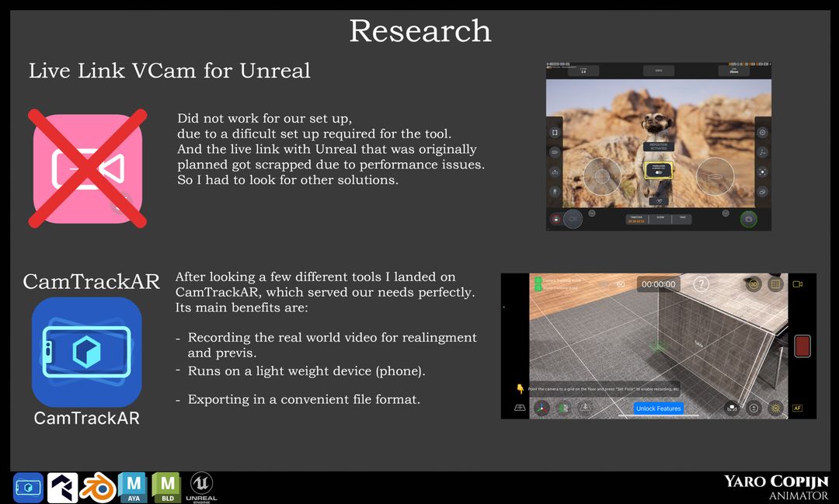Click the bullet "Exporting in a convenient file format."

click(x=304, y=399)
